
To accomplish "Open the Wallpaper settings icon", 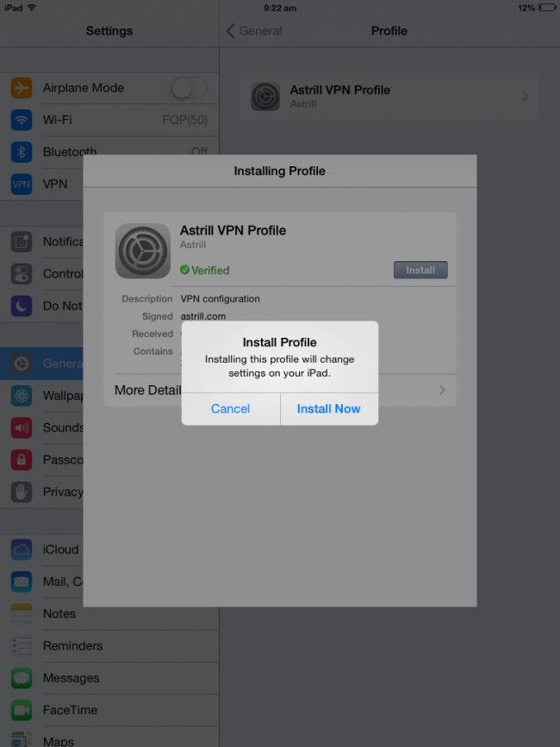I will point(22,395).
